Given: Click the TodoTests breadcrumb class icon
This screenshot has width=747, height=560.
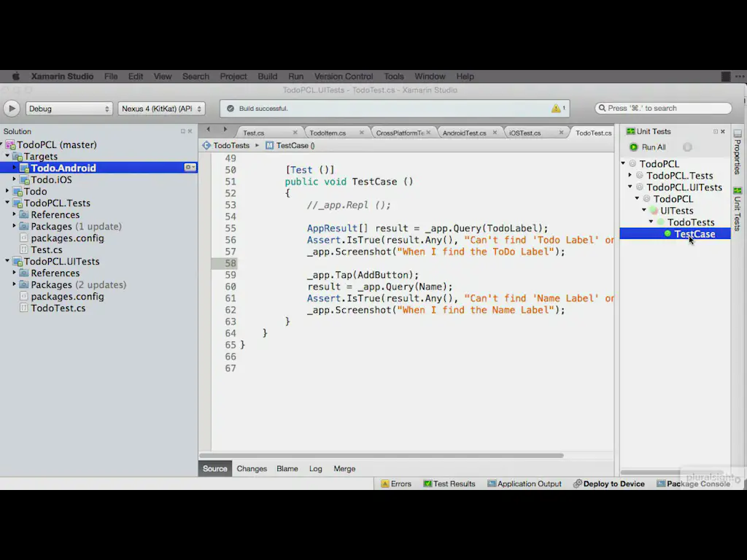Looking at the screenshot, I should pyautogui.click(x=206, y=145).
